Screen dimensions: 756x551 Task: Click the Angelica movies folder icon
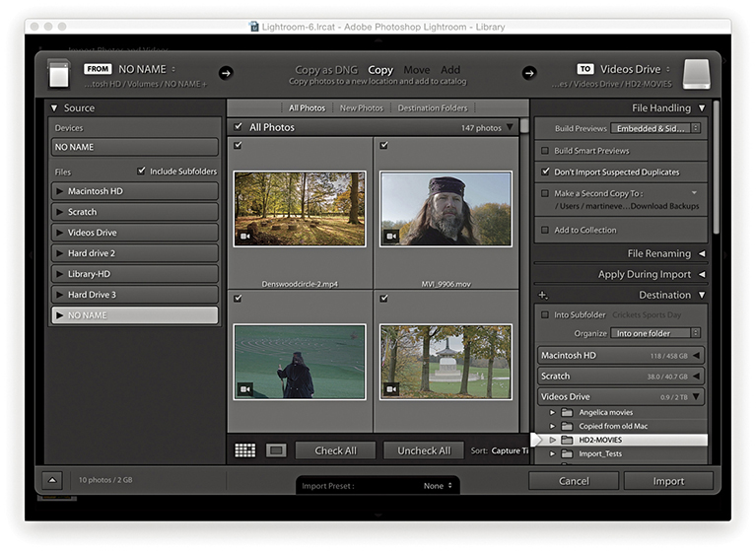point(567,413)
